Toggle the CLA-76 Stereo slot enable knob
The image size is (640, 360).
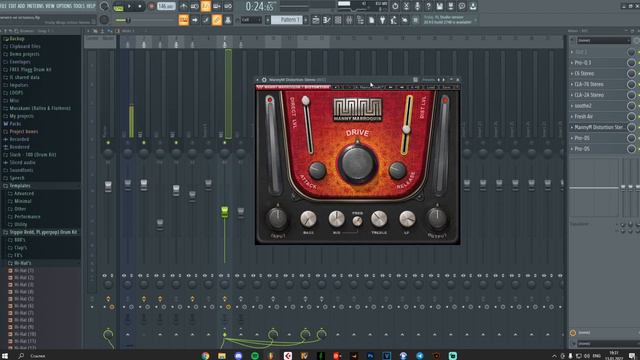(631, 84)
